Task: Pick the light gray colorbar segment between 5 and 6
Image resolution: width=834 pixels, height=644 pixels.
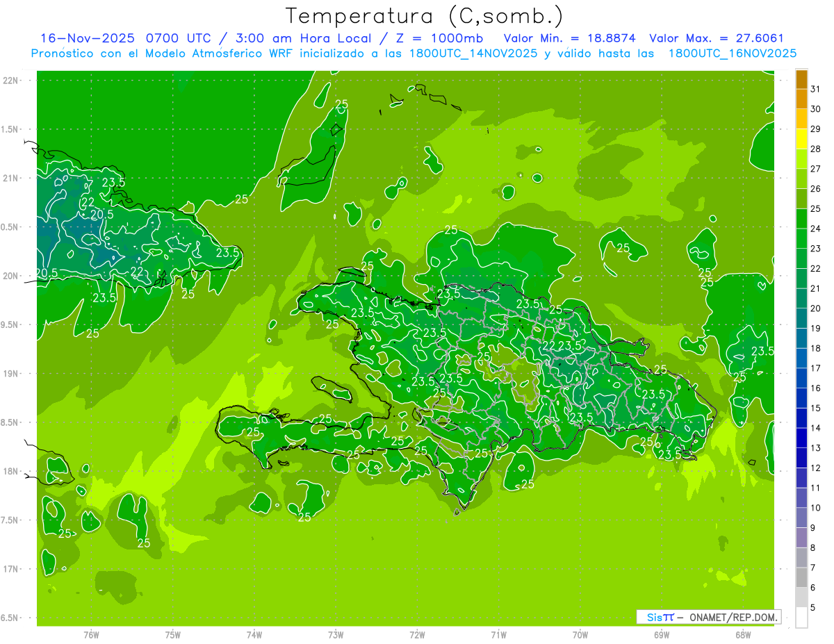Action: 801,597
